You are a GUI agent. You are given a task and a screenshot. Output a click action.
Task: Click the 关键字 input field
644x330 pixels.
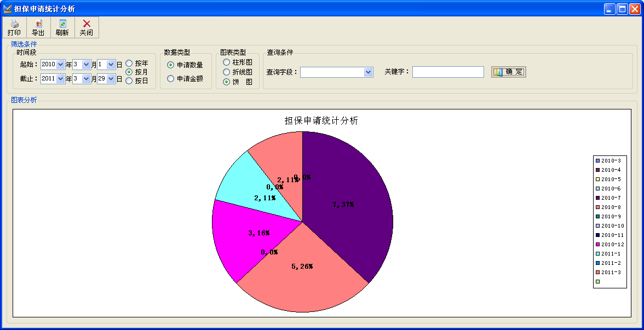click(x=448, y=72)
